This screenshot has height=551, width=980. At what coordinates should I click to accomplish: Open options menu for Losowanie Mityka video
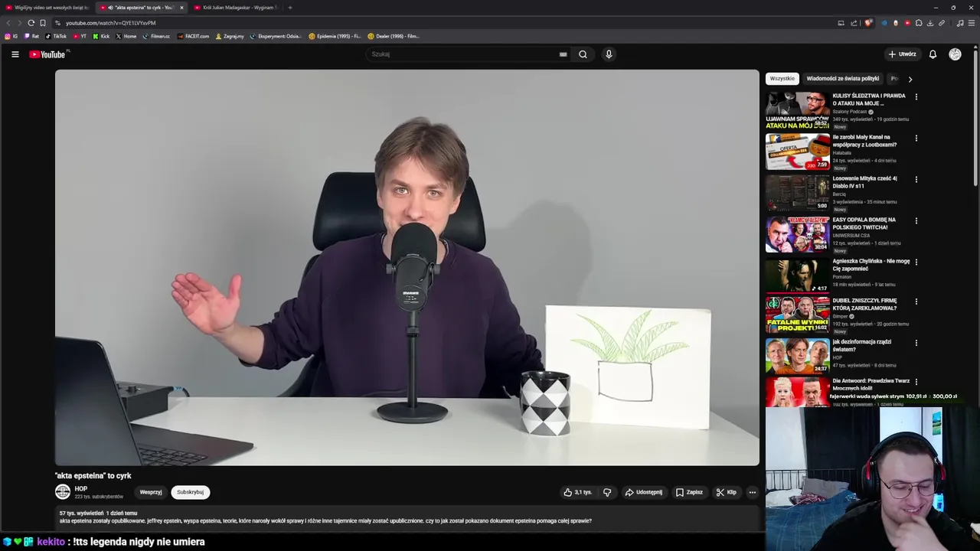coord(916,180)
